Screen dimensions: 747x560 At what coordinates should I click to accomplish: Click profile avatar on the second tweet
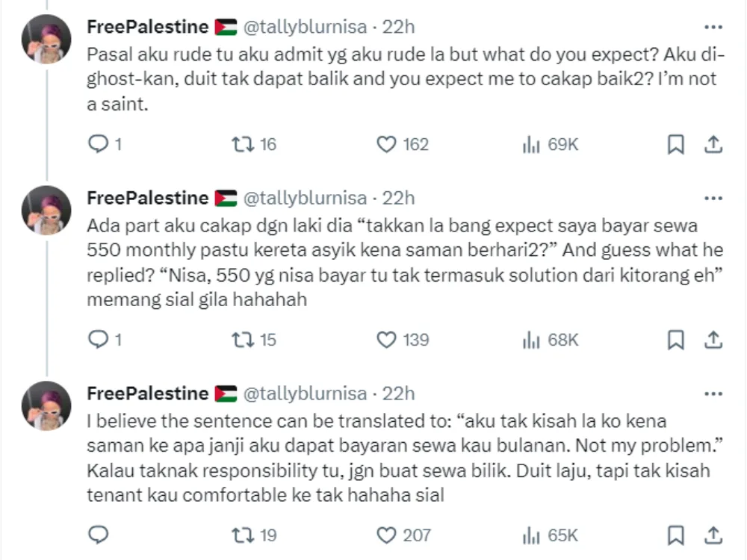(46, 211)
